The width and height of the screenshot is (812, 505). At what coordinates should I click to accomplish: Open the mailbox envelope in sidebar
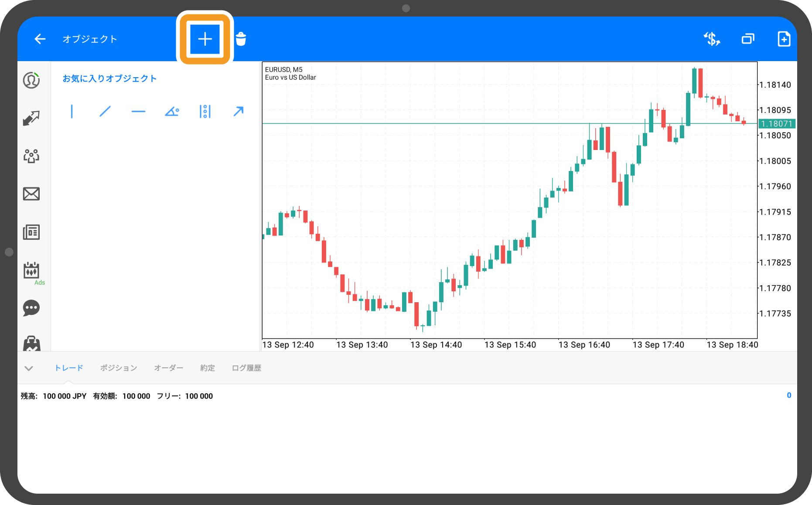[x=31, y=194]
